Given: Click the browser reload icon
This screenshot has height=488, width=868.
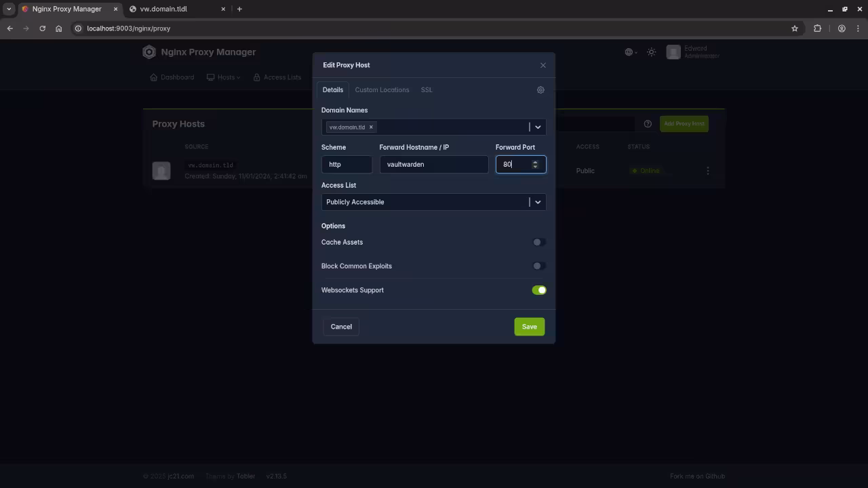Looking at the screenshot, I should 42,28.
